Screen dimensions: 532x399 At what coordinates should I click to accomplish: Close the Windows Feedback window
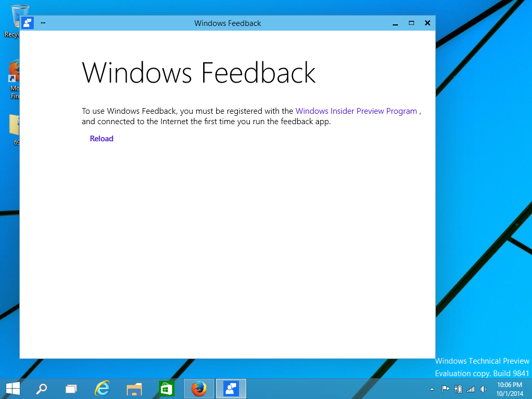[x=428, y=23]
